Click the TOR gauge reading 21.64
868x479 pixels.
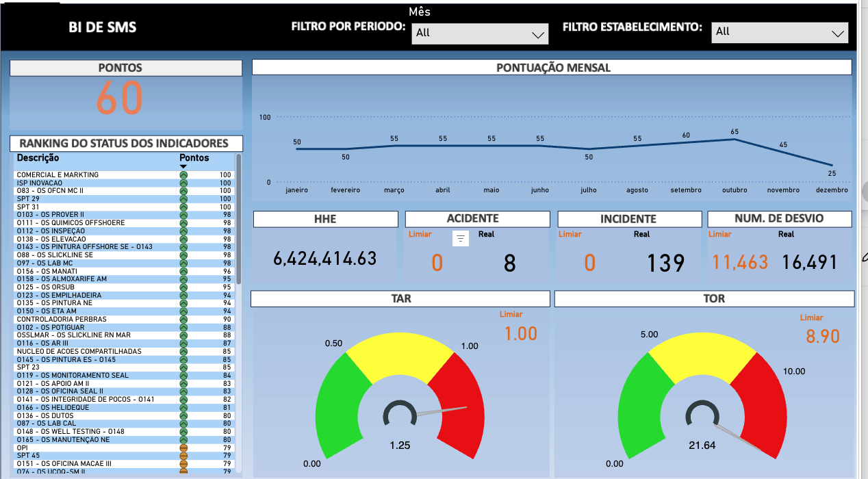click(x=702, y=445)
